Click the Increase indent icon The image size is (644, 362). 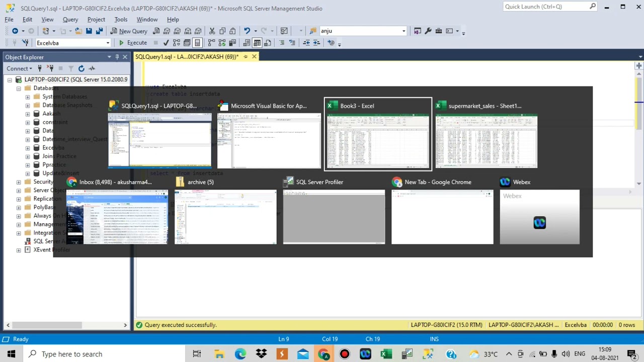click(x=316, y=43)
